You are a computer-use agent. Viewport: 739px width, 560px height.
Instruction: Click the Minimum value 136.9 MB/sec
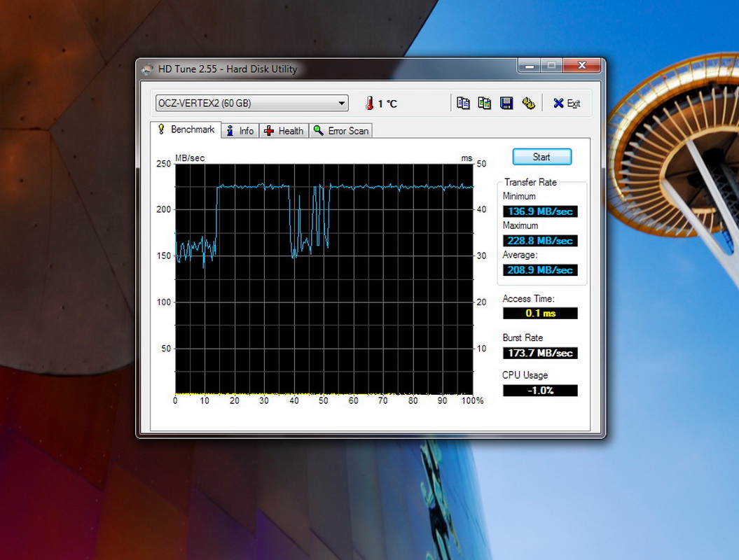point(540,211)
